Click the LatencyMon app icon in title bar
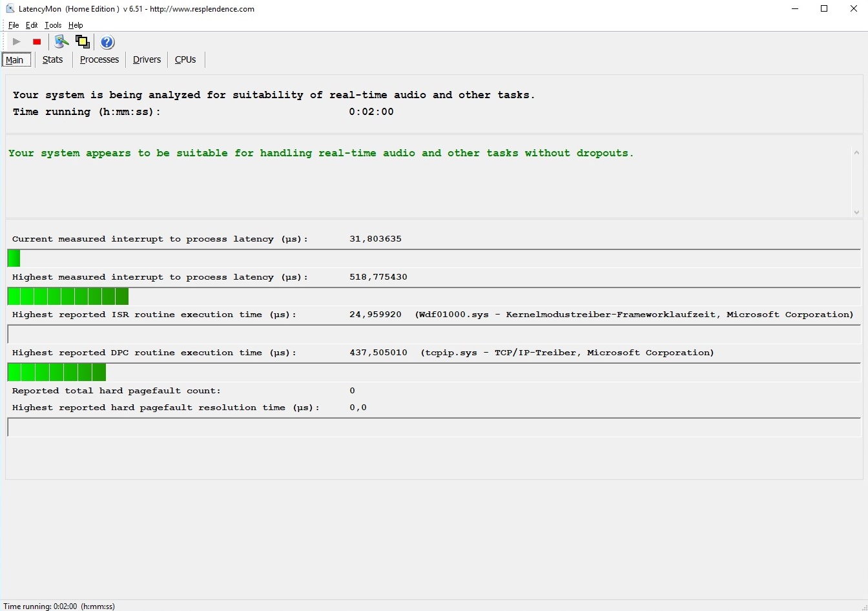Screen dimensions: 868x611 click(x=10, y=9)
